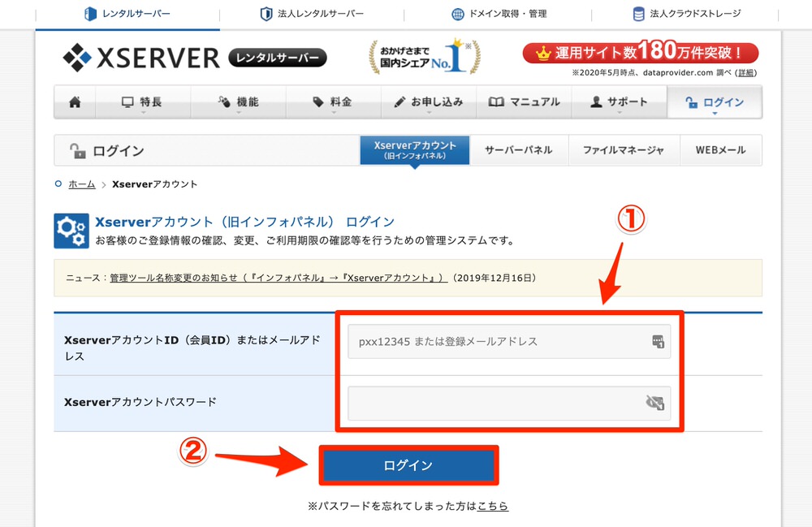Click the レンタルサーバー black badge by logo
812x527 pixels.
coord(278,58)
